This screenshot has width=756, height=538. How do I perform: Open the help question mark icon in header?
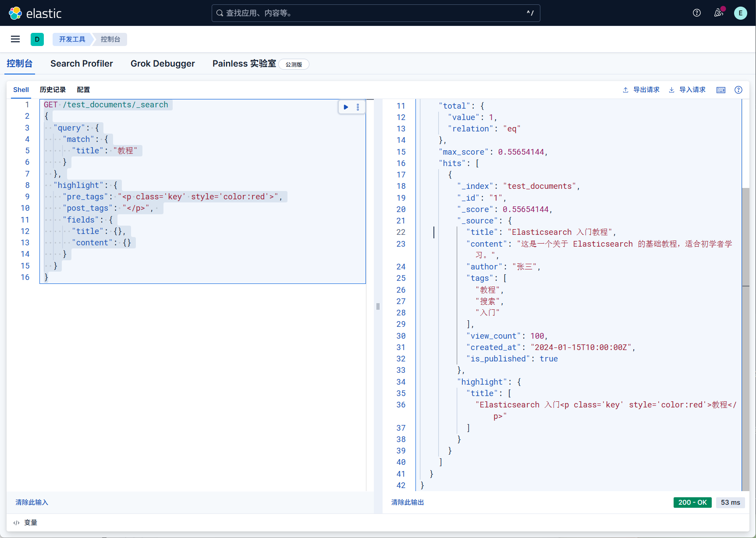[696, 13]
